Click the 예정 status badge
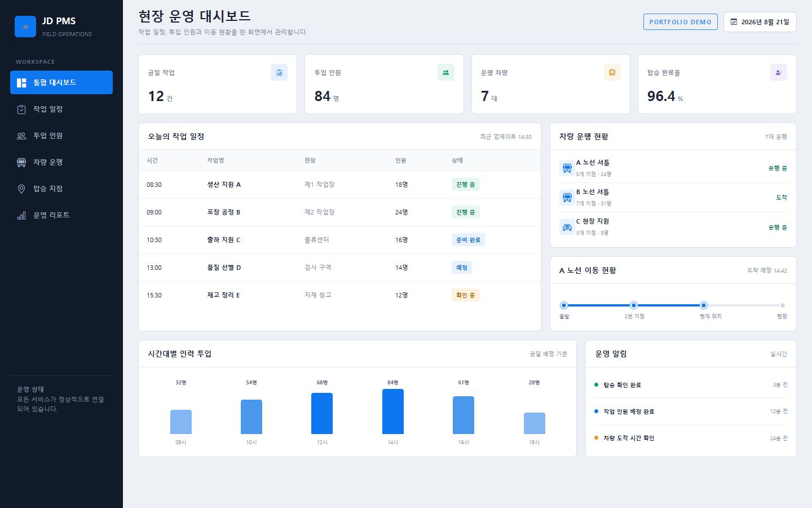 (462, 268)
